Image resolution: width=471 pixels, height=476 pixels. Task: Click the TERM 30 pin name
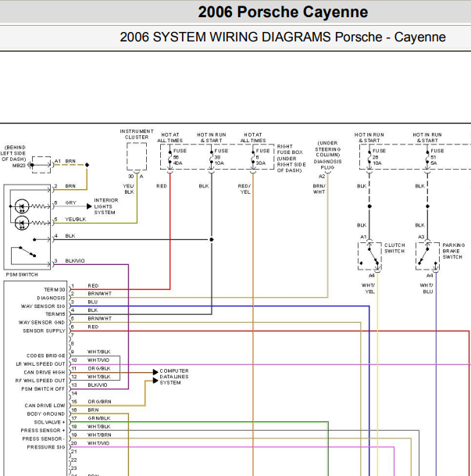point(55,290)
